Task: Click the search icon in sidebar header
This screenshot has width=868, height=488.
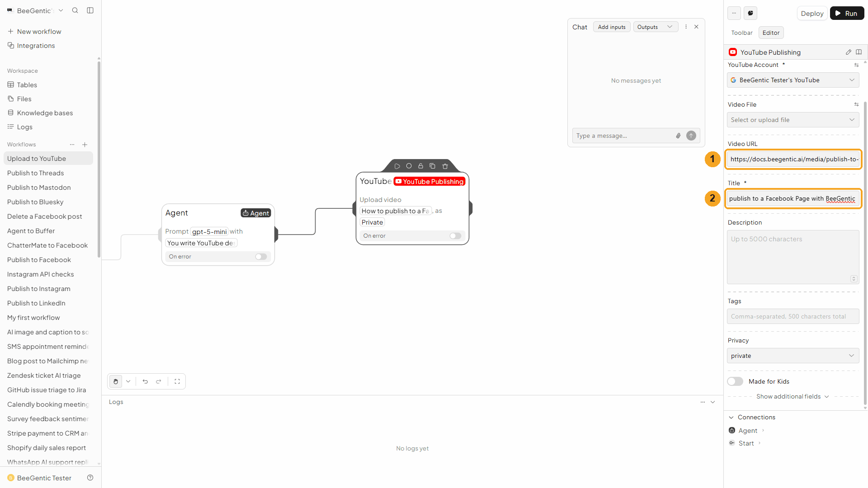Action: (75, 10)
